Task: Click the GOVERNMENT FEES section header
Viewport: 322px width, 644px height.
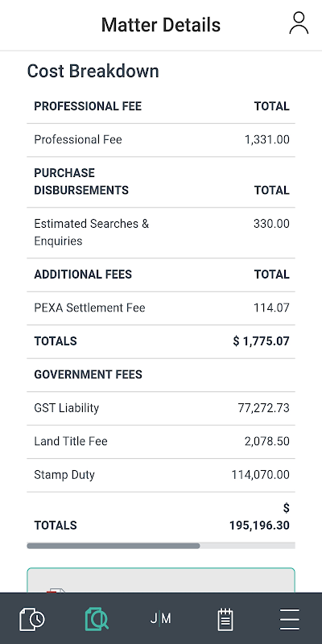Action: (x=89, y=374)
